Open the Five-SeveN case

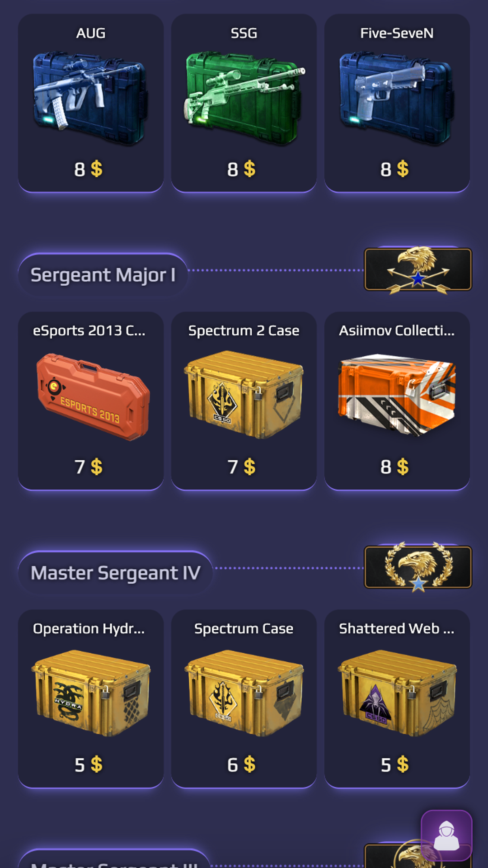397,103
